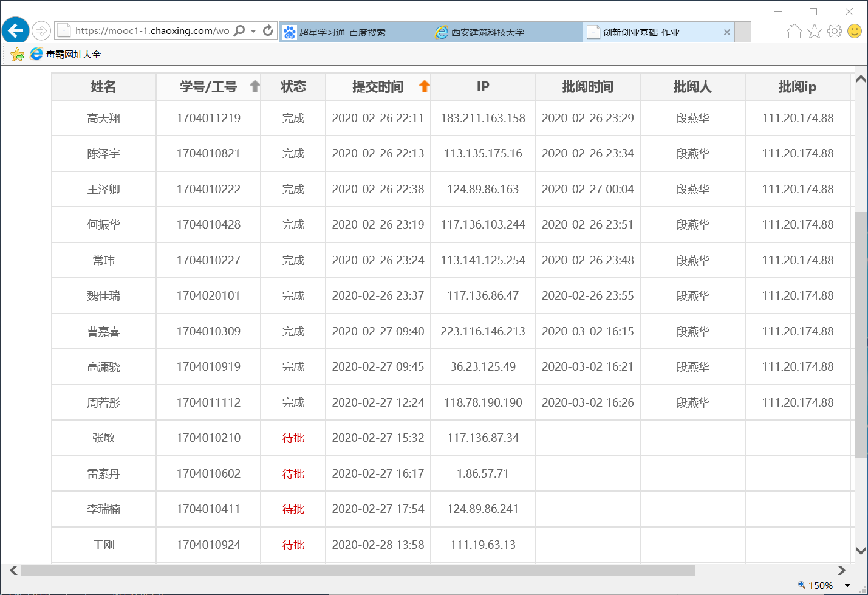Open 待批 status for 雷素丹
Image resolution: width=868 pixels, height=595 pixels.
tap(293, 473)
